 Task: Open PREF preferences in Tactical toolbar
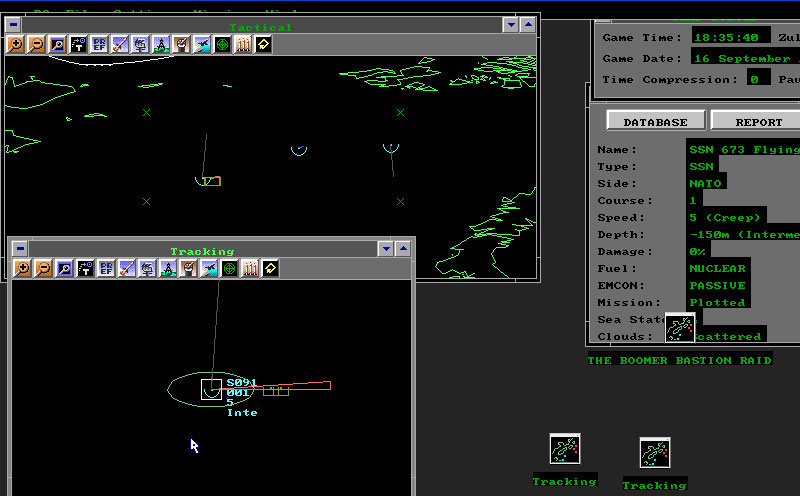pos(99,45)
